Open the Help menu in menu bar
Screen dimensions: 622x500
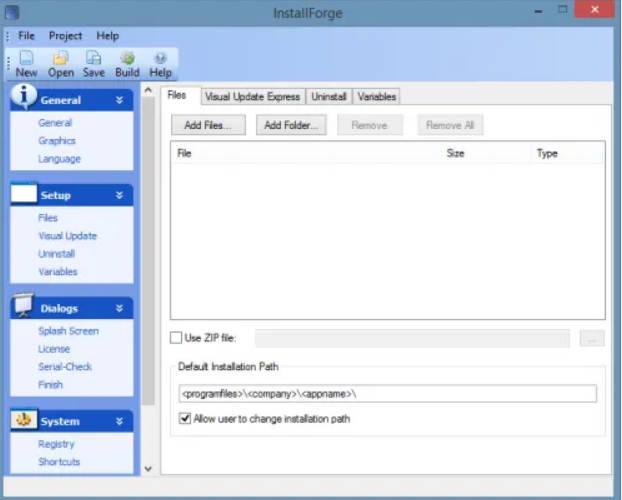click(x=108, y=36)
